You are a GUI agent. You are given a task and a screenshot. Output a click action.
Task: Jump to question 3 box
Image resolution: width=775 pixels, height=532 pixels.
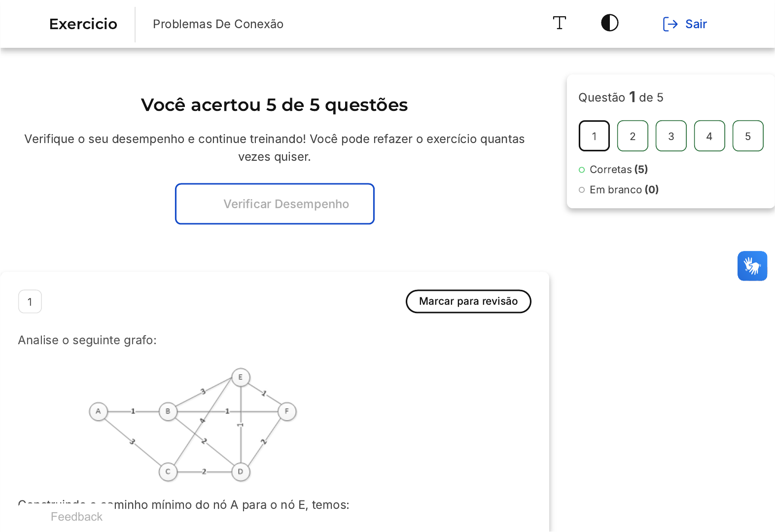pyautogui.click(x=671, y=136)
